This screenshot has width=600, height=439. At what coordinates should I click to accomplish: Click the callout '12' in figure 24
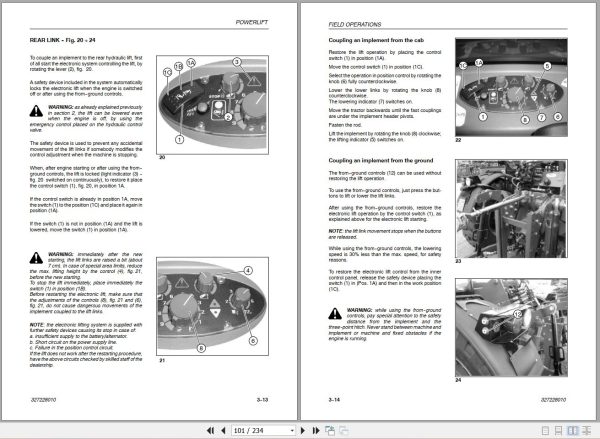(x=518, y=314)
